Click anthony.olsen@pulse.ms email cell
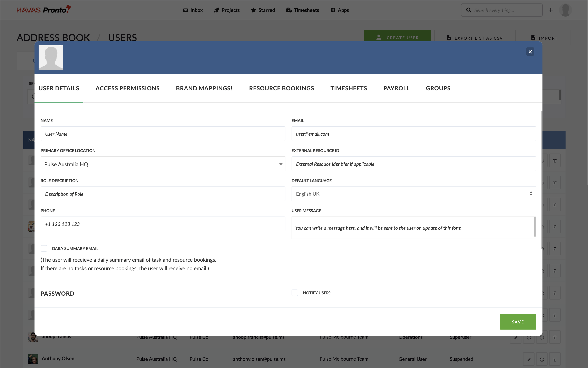588x368 pixels. pyautogui.click(x=259, y=359)
